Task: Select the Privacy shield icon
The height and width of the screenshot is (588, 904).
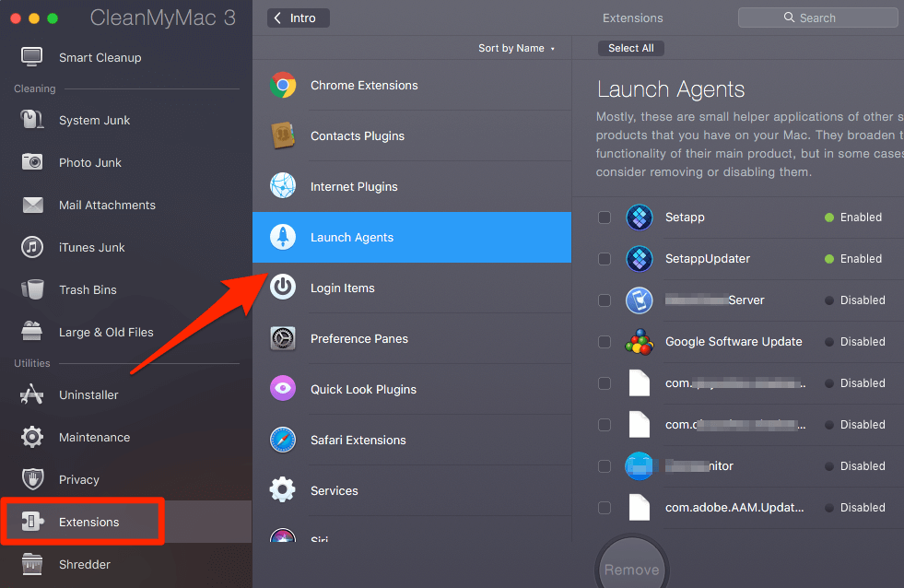Action: [x=33, y=479]
